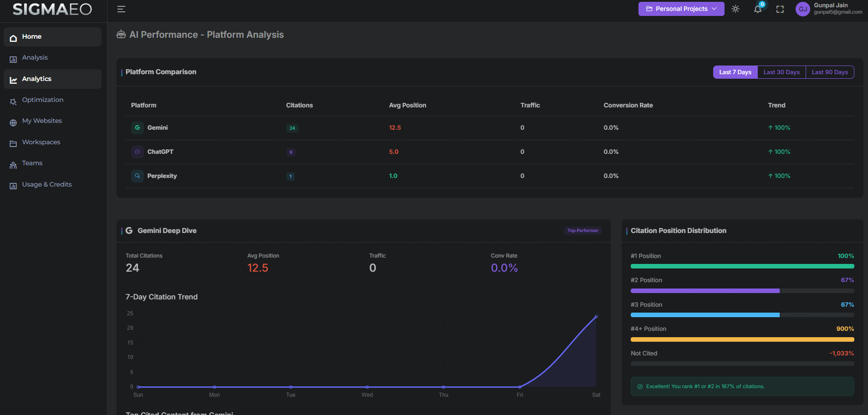868x415 pixels.
Task: Select Last 7 Days range
Action: (735, 72)
